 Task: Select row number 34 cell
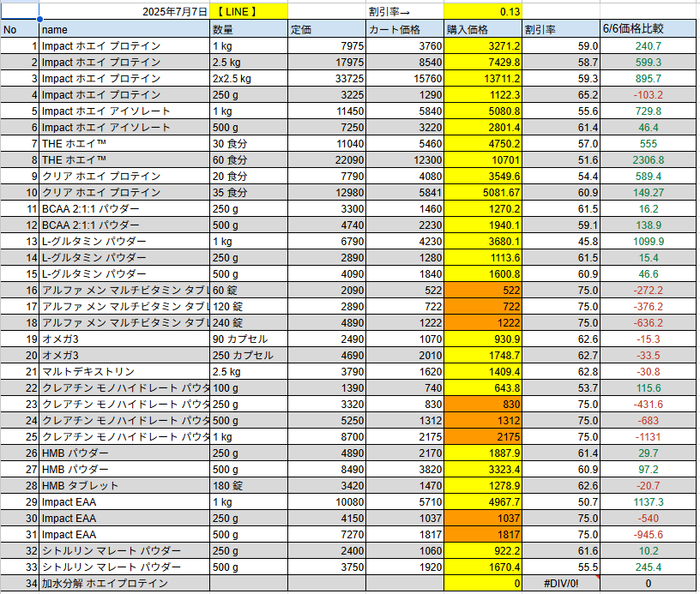pyautogui.click(x=20, y=584)
